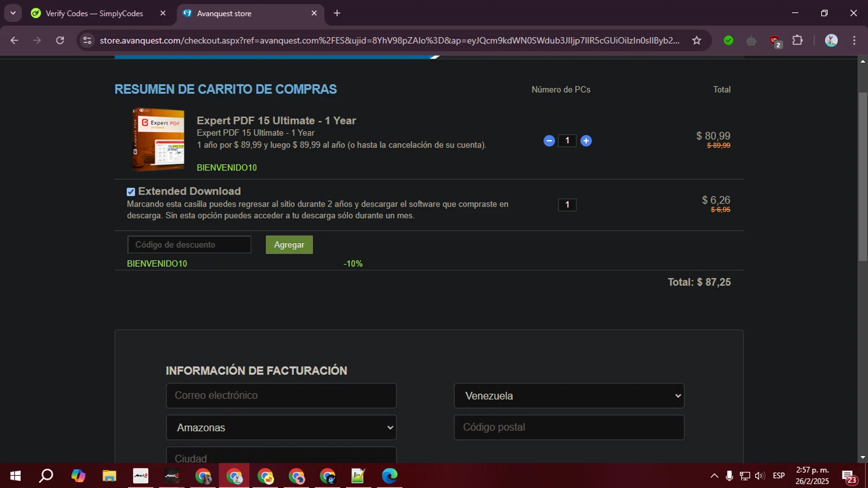Open the Amazonas state dropdown

[x=281, y=427]
